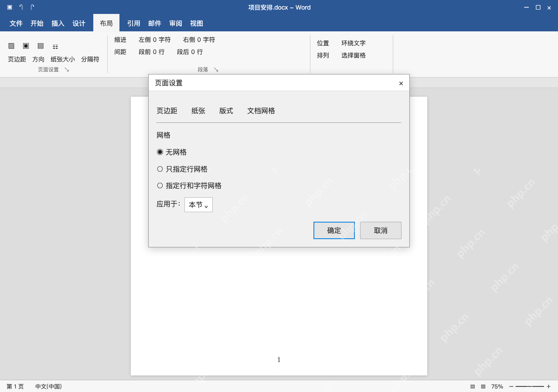Image resolution: width=558 pixels, height=392 pixels.
Task: Switch to print layout view icon
Action: (x=473, y=386)
